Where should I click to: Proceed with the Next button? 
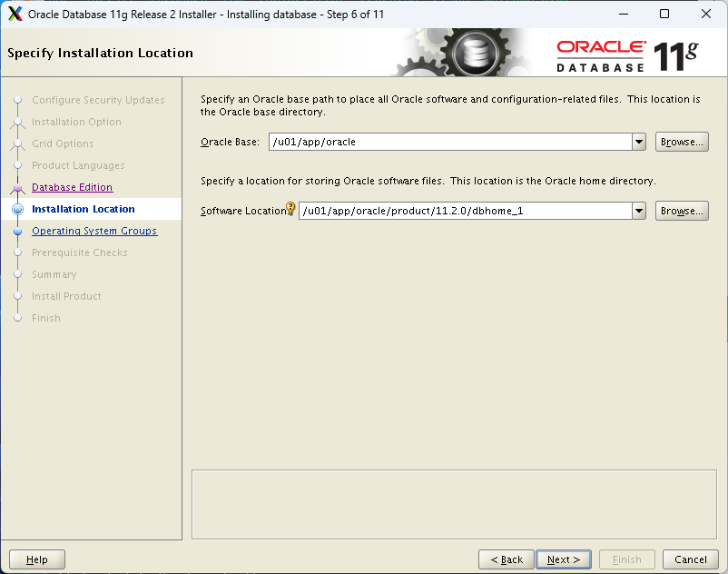coord(564,559)
